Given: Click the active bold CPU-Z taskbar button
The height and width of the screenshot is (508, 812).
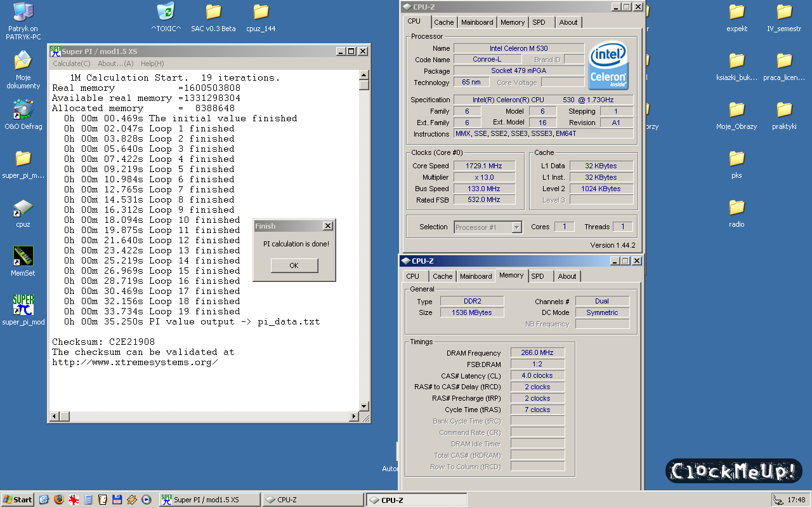Looking at the screenshot, I should (x=416, y=500).
